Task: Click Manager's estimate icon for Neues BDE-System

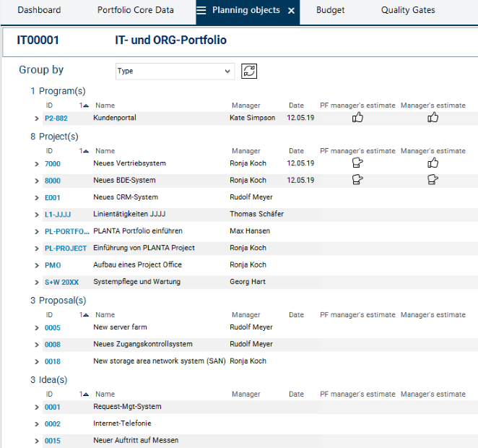Action: click(433, 180)
